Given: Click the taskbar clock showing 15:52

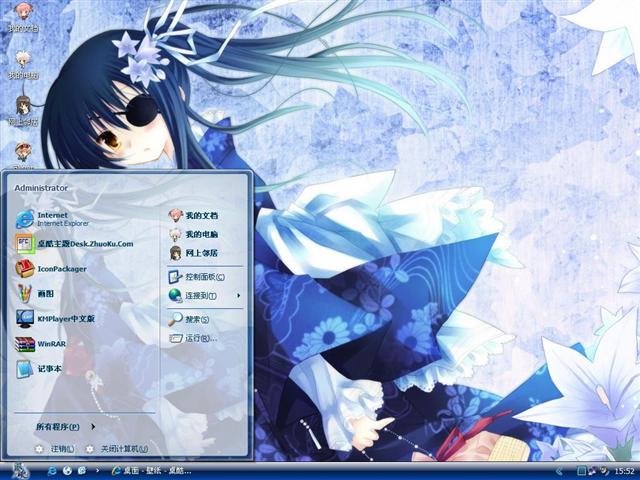Looking at the screenshot, I should click(624, 470).
